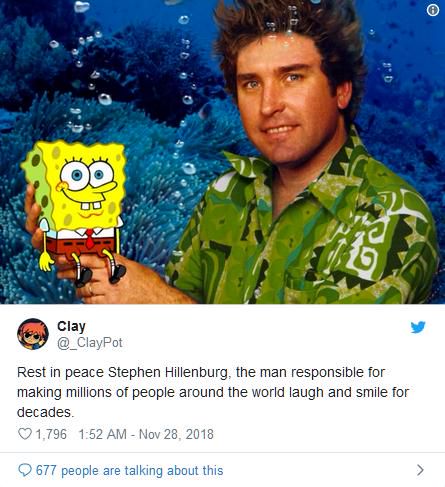445x487 pixels.
Task: Click the speech bubble reply icon
Action: [x=24, y=470]
